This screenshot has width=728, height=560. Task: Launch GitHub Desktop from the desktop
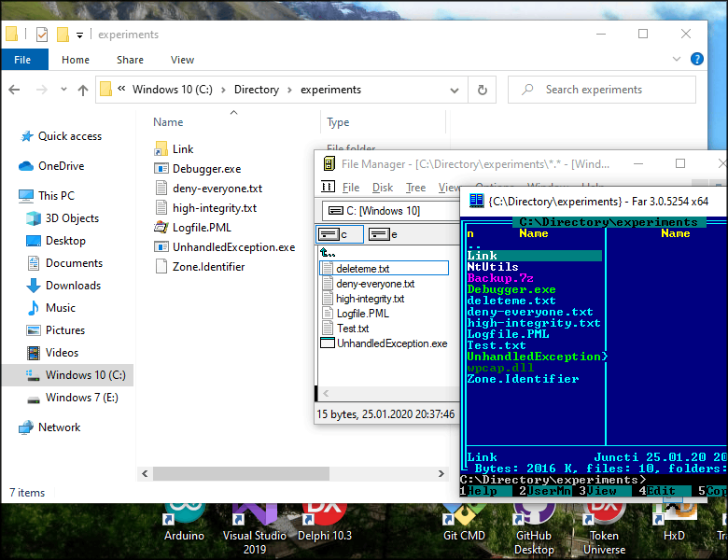click(x=535, y=517)
